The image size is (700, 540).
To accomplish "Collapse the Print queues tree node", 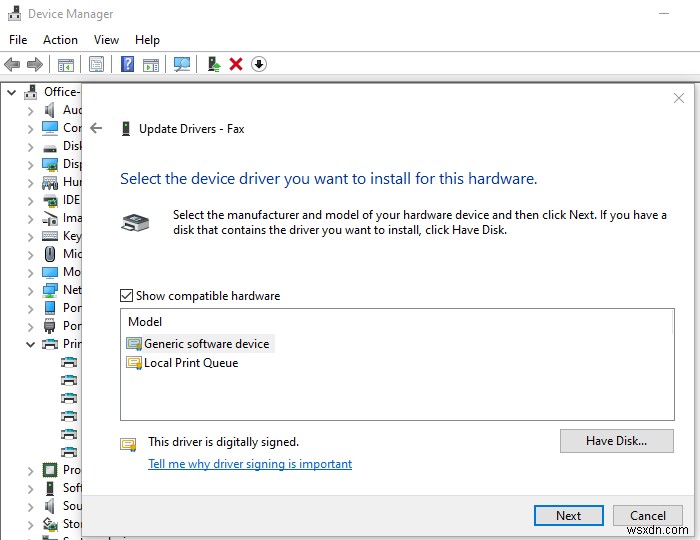I will pyautogui.click(x=30, y=344).
